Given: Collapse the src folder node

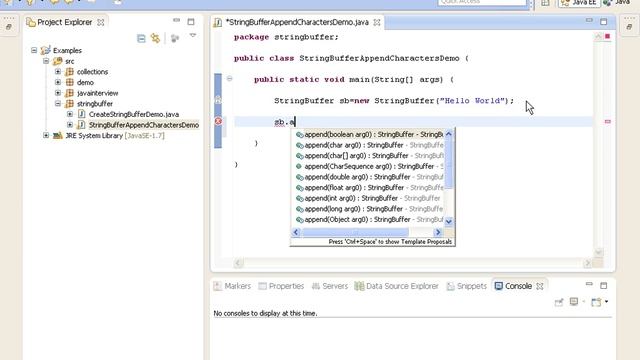Looking at the screenshot, I should (46, 61).
